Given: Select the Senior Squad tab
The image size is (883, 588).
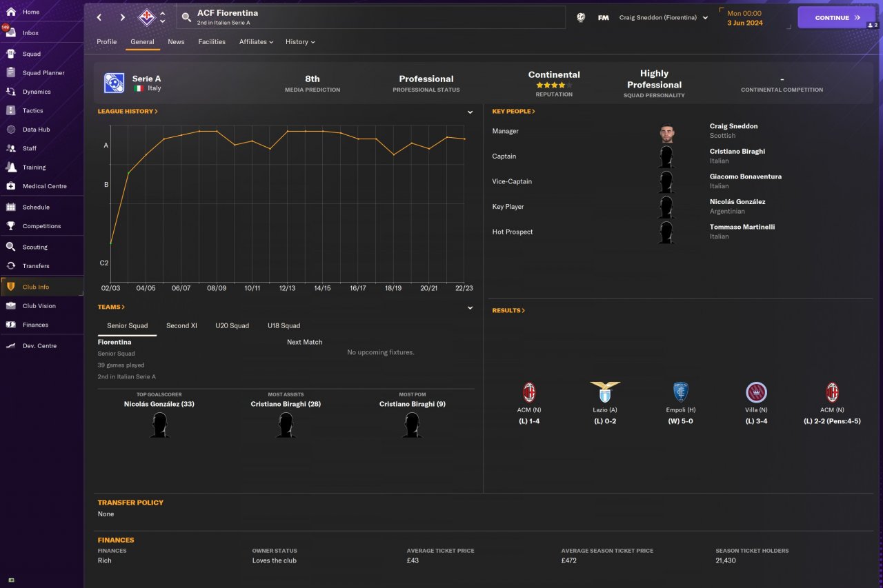Looking at the screenshot, I should (x=127, y=325).
